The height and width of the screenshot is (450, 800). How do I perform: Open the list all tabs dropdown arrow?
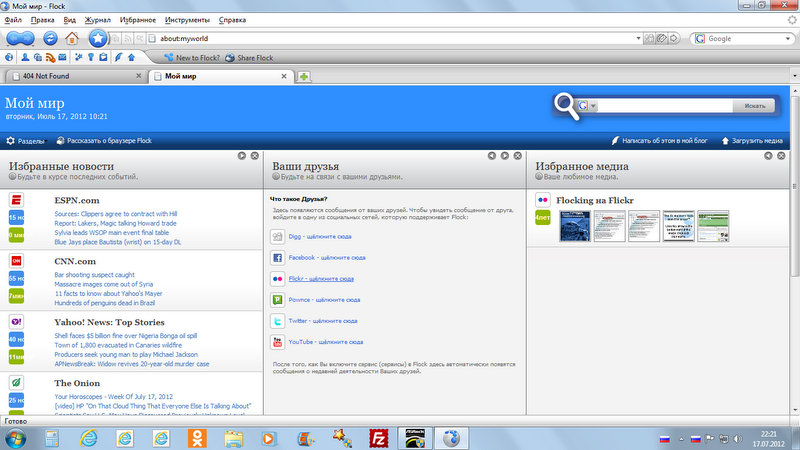pyautogui.click(x=794, y=76)
